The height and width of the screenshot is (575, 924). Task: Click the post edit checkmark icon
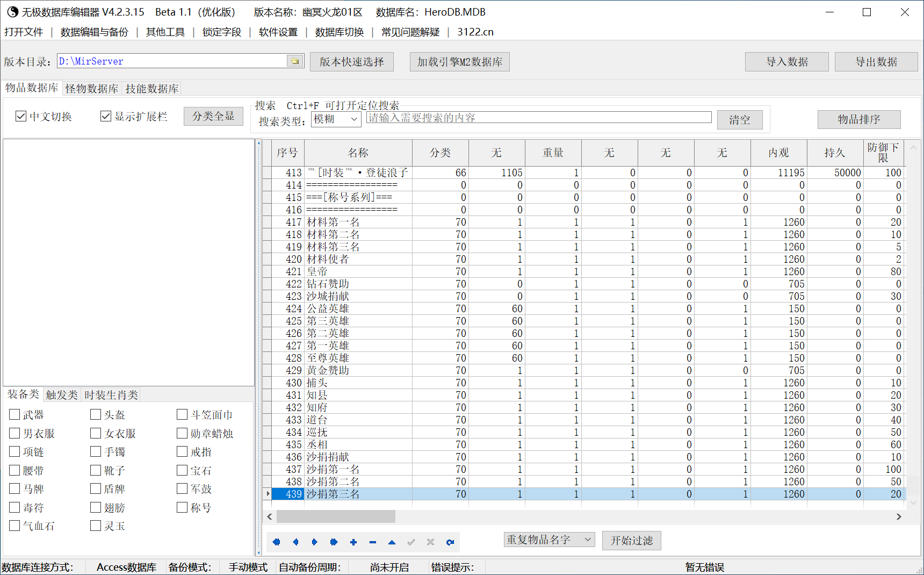click(x=412, y=542)
